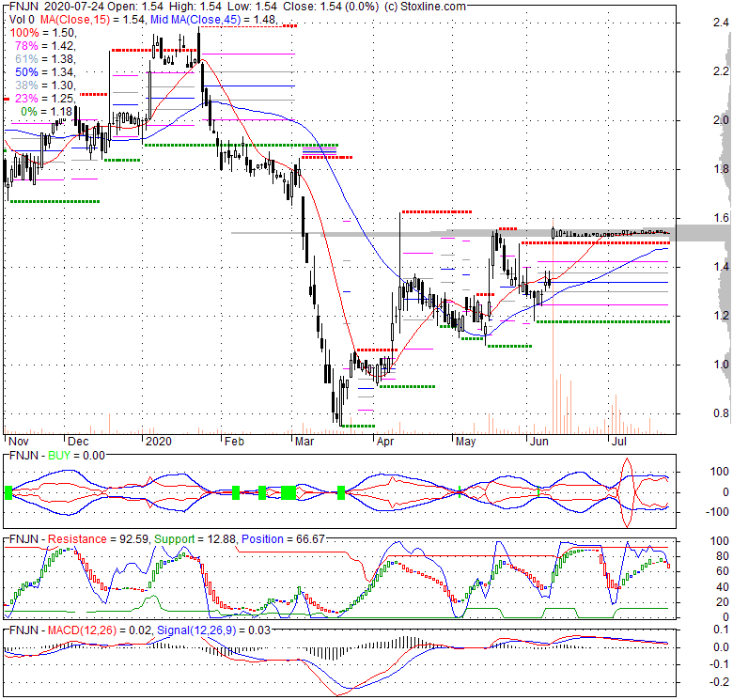Click the Open: 1.54 value

(x=136, y=7)
